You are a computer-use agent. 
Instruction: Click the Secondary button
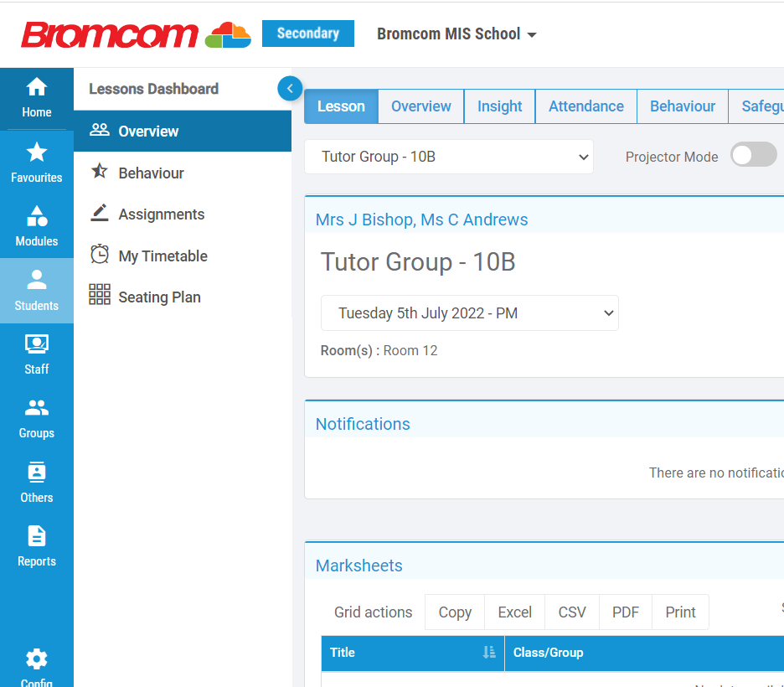point(308,34)
